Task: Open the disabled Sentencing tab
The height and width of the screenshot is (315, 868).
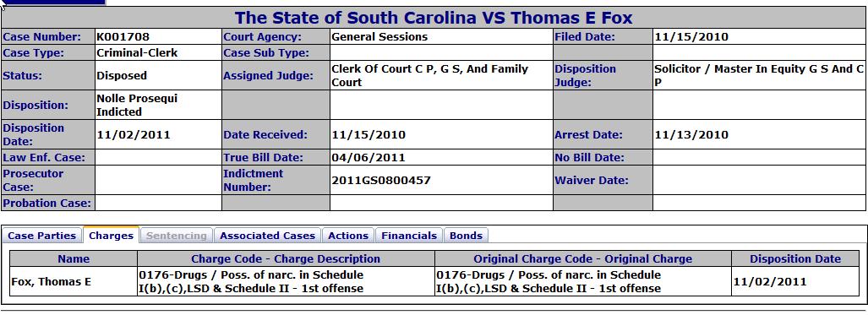Action: tap(176, 236)
